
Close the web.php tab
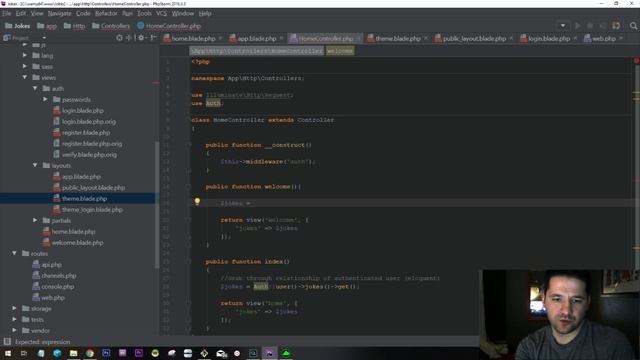click(x=620, y=38)
